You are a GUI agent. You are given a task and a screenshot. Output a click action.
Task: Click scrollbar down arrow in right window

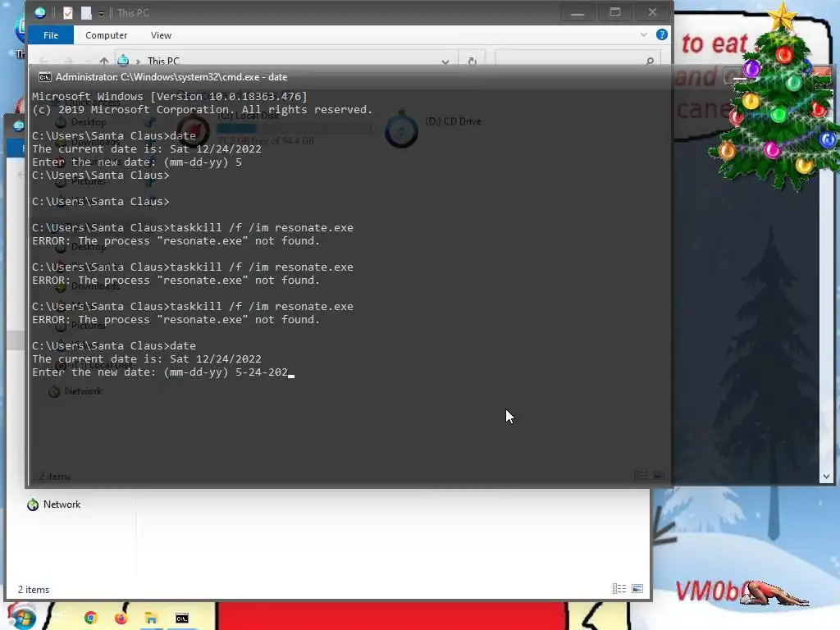click(826, 477)
